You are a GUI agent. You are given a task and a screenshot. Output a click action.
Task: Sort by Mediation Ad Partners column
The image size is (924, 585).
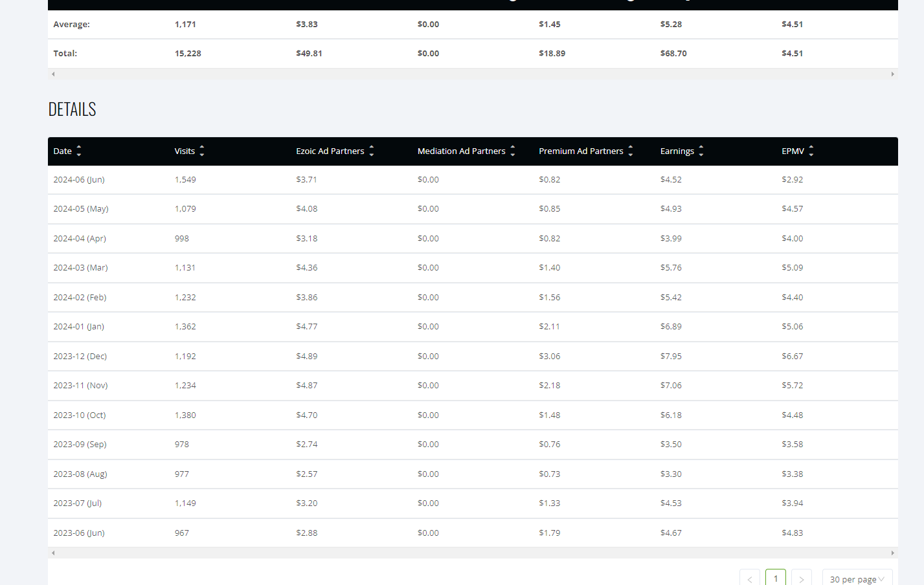coord(513,151)
